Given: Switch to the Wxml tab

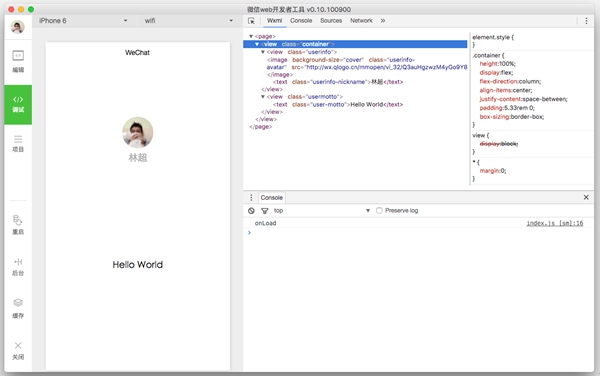Looking at the screenshot, I should [x=274, y=21].
